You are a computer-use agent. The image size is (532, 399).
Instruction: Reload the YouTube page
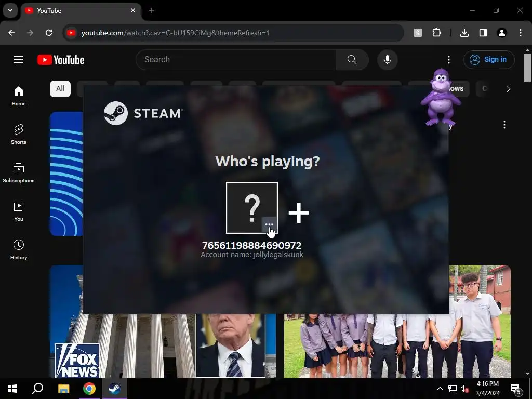[49, 33]
